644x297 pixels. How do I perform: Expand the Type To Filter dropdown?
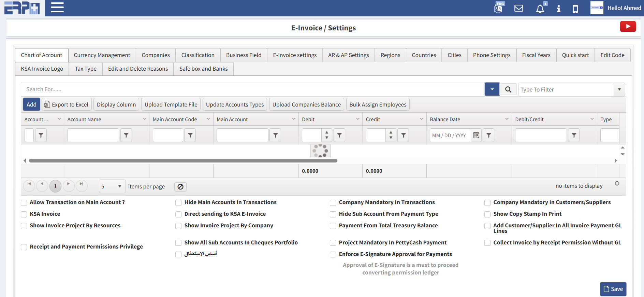pyautogui.click(x=619, y=89)
